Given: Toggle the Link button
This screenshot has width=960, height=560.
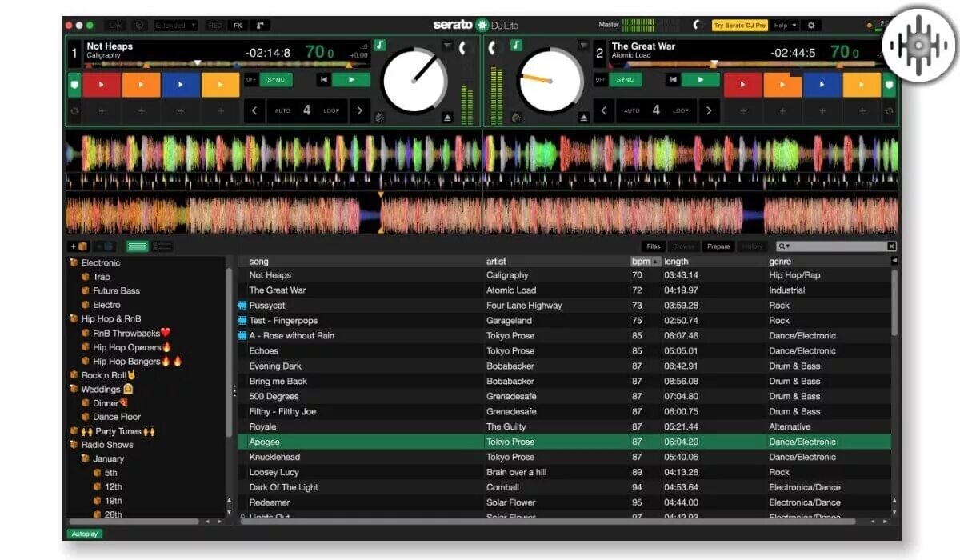Looking at the screenshot, I should 115,26.
